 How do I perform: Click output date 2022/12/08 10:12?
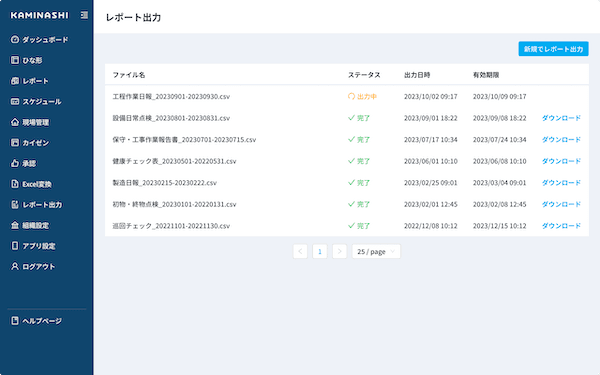point(430,226)
